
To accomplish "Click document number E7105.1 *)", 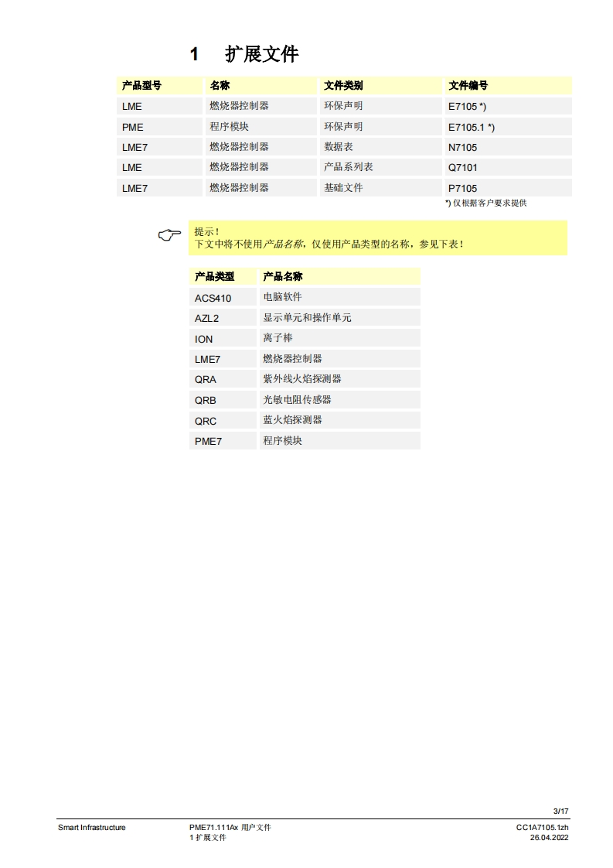I will tap(471, 127).
